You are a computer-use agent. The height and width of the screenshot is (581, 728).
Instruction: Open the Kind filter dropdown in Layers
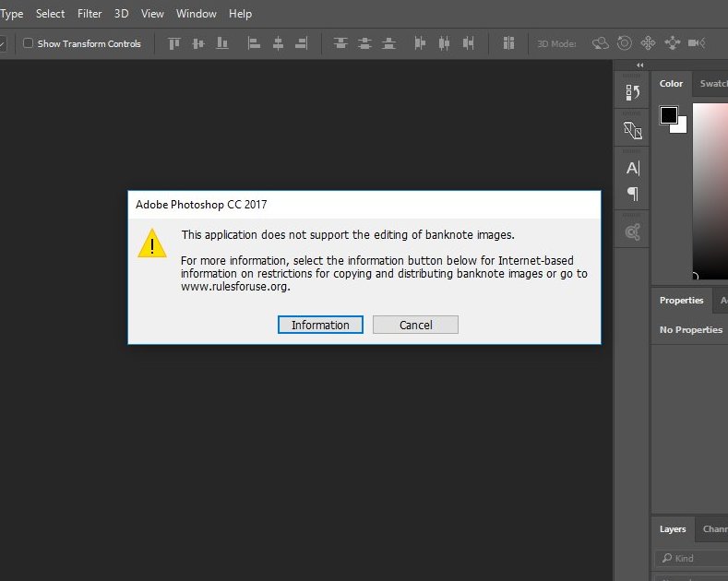tap(691, 558)
